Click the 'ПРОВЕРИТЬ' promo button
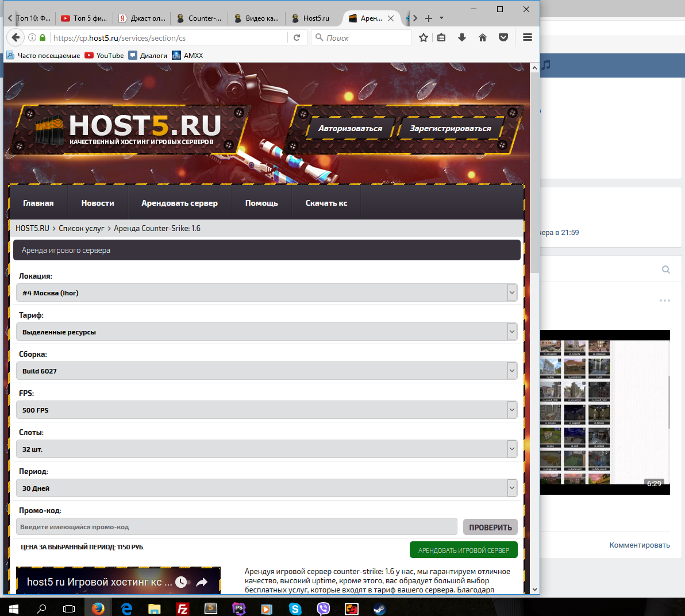Screen dimensions: 685x616 click(x=490, y=528)
